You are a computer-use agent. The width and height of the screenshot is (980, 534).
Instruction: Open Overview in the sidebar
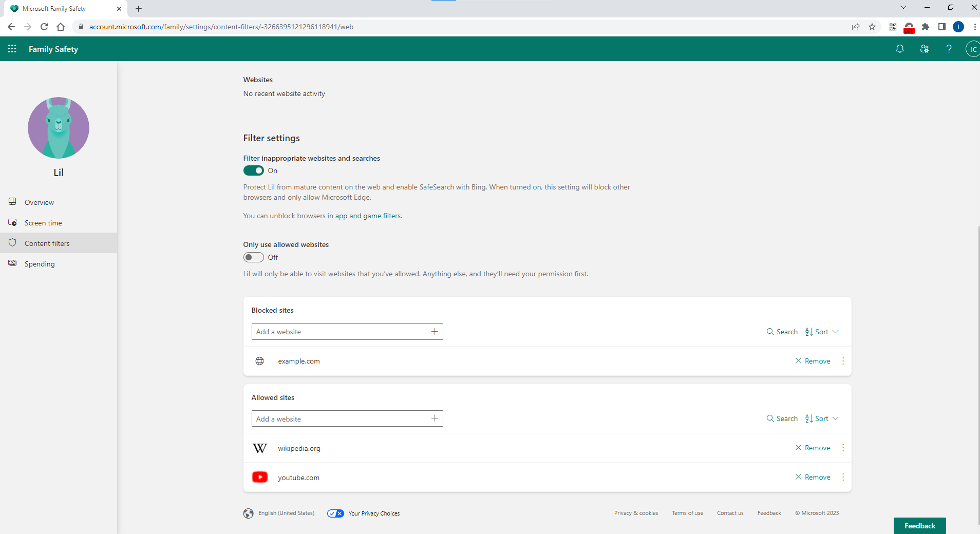click(59, 202)
